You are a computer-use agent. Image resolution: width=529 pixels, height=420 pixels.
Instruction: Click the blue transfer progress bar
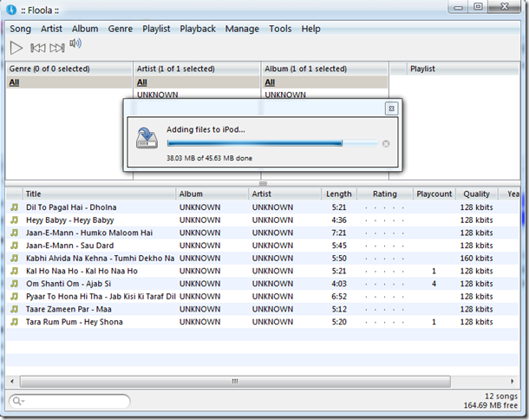click(272, 143)
